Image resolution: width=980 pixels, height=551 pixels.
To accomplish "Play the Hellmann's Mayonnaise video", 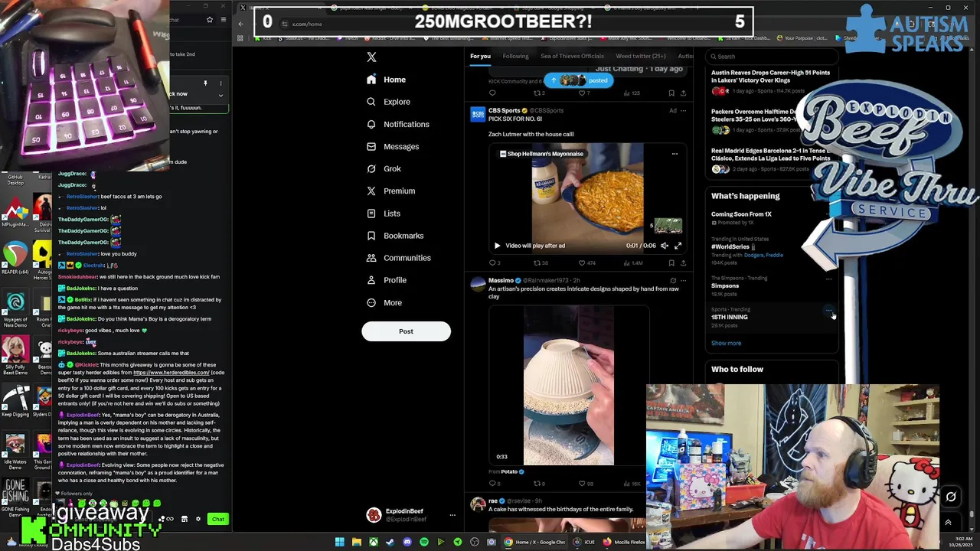I will [497, 246].
